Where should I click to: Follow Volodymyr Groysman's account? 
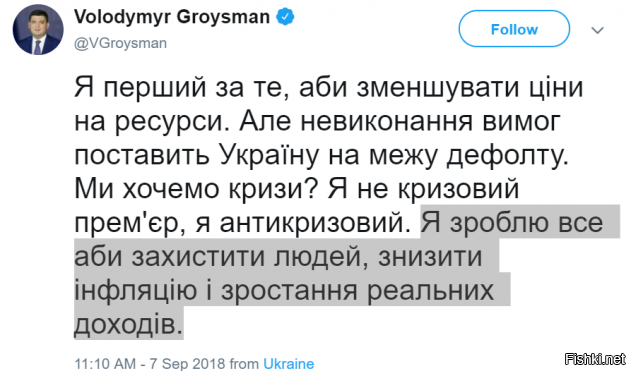click(x=514, y=29)
